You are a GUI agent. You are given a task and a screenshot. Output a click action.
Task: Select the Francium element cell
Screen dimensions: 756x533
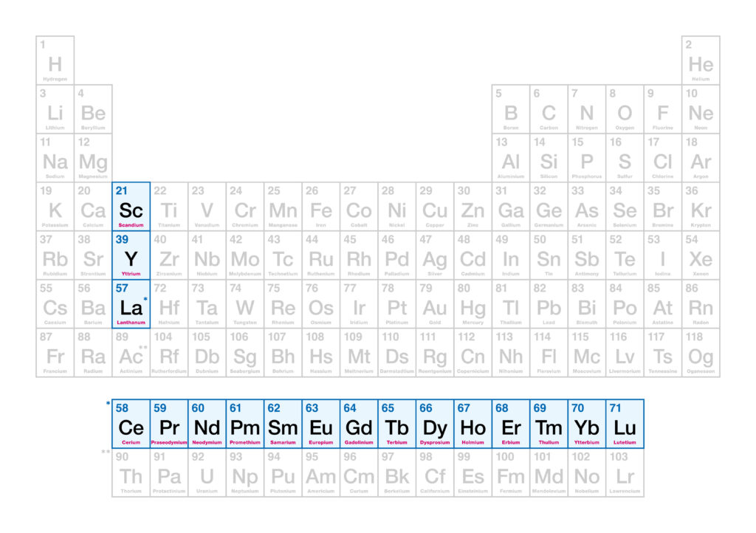(55, 353)
